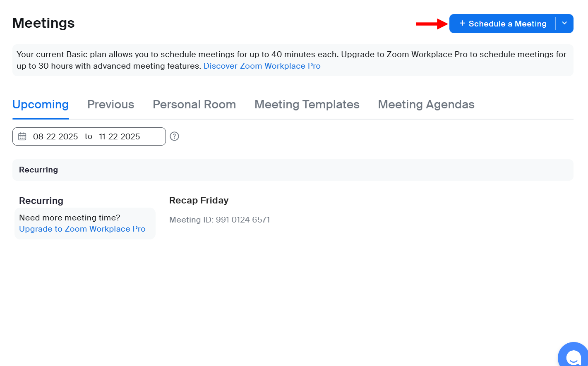The height and width of the screenshot is (366, 588).
Task: Click the plus icon on Schedule a Meeting
Action: click(x=462, y=24)
